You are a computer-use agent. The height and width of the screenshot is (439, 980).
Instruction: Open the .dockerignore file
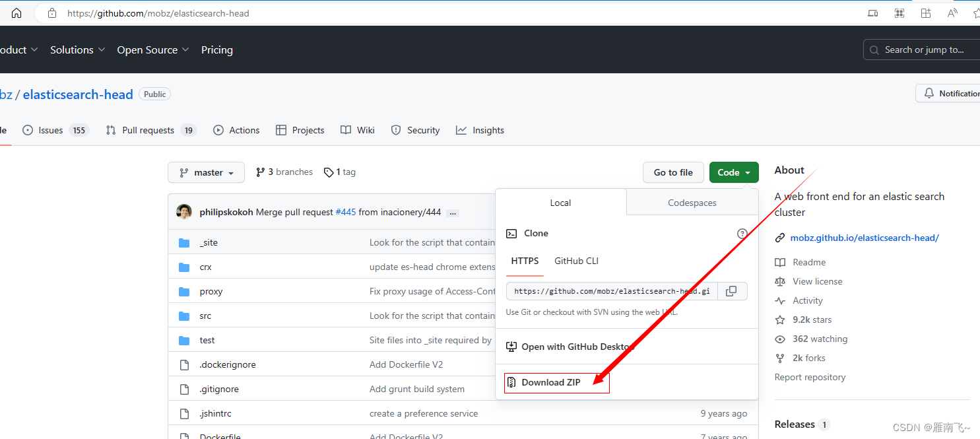(228, 364)
